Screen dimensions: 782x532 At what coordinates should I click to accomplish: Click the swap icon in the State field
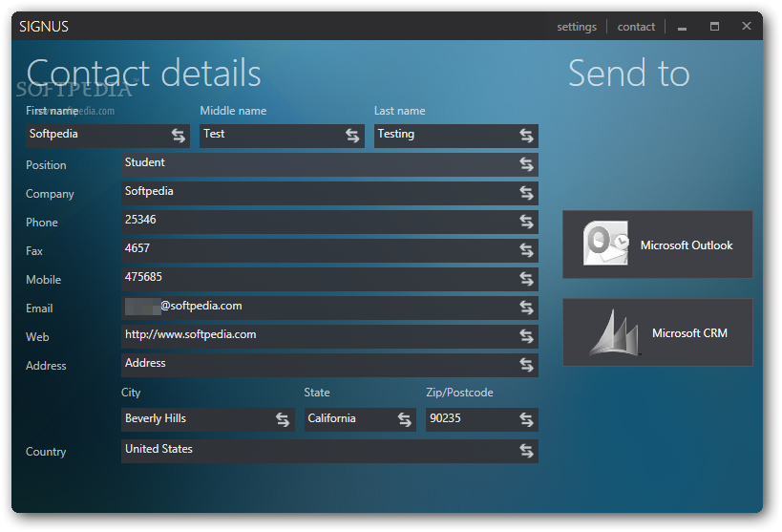[405, 419]
